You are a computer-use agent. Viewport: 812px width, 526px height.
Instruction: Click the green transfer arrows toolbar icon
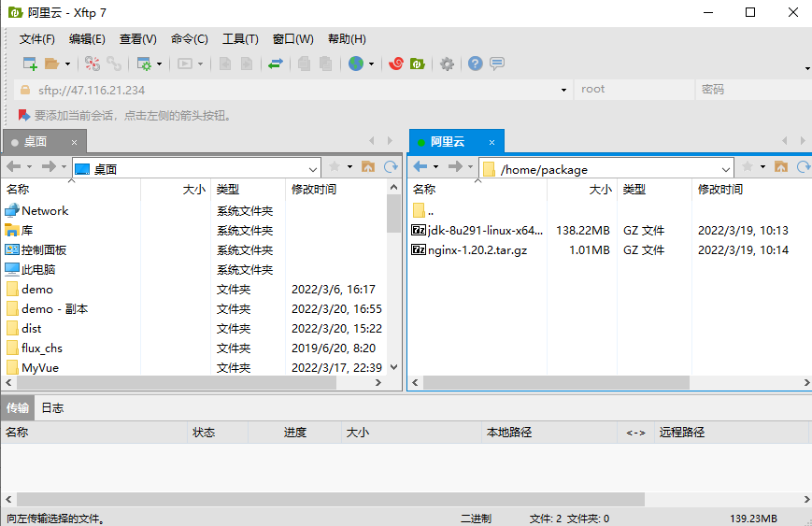[276, 64]
